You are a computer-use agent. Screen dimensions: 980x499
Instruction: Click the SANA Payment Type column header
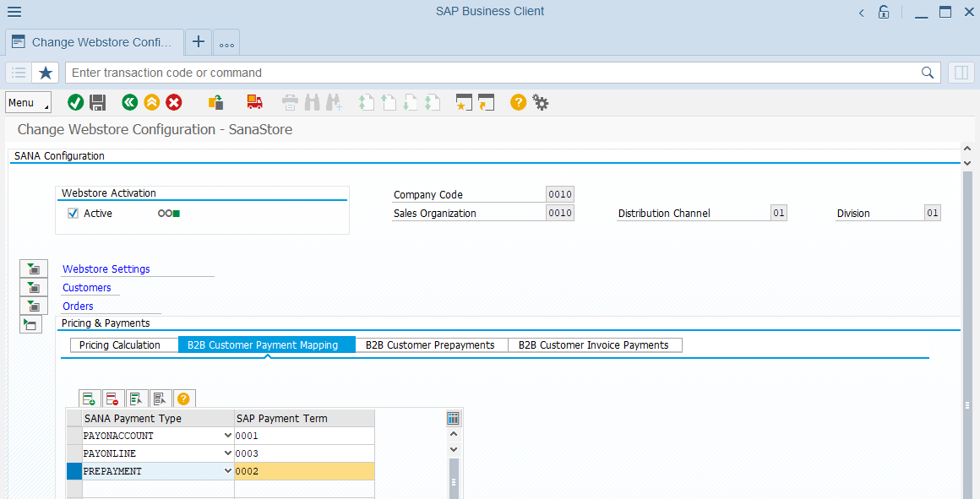[x=158, y=419]
